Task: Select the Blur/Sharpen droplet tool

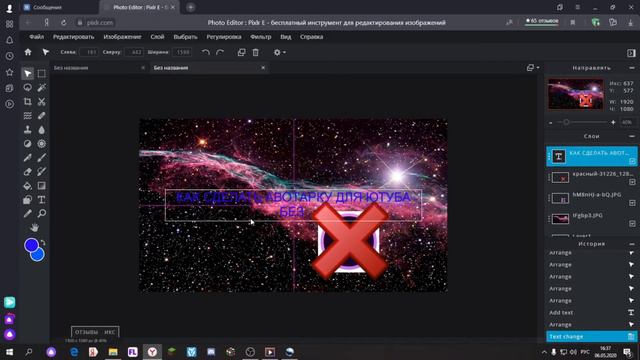Action: coord(42,130)
